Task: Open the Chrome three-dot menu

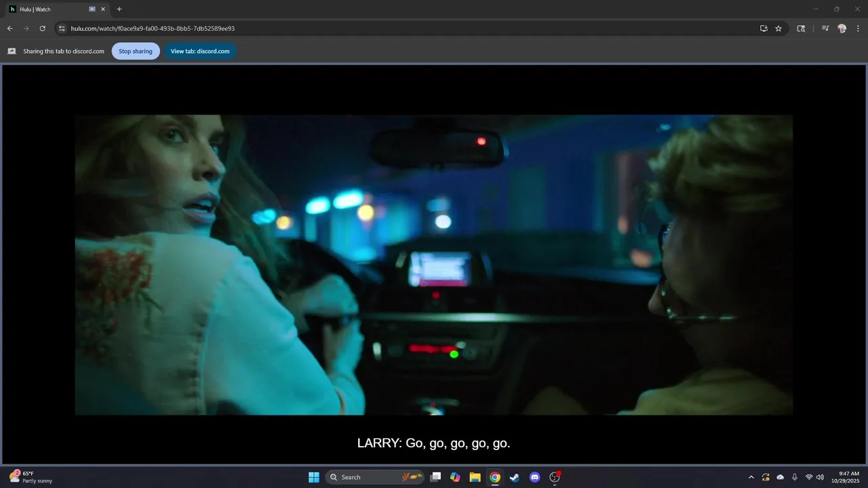Action: (858, 28)
